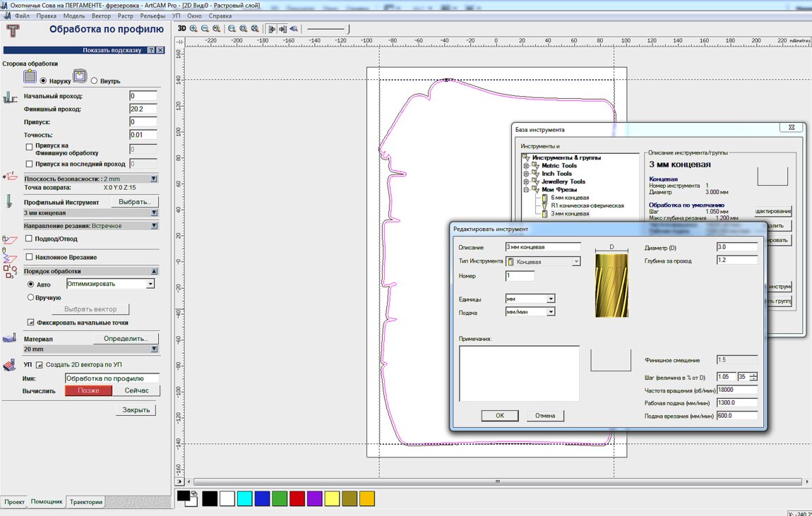Image resolution: width=812 pixels, height=516 pixels.
Task: Click the window fit zoom icon
Action: [x=232, y=28]
